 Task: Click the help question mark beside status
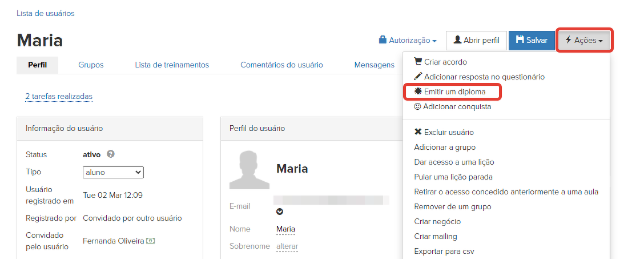pyautogui.click(x=111, y=154)
